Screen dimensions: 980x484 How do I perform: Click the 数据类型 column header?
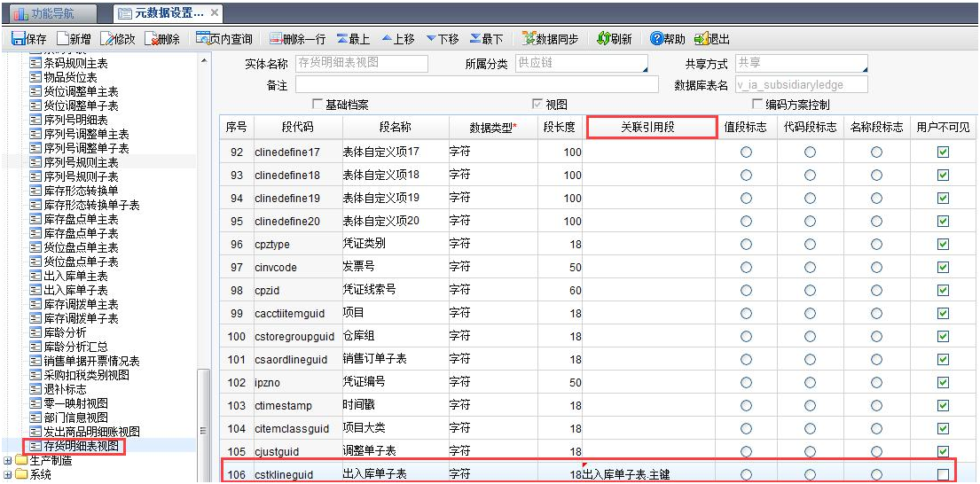(x=493, y=127)
